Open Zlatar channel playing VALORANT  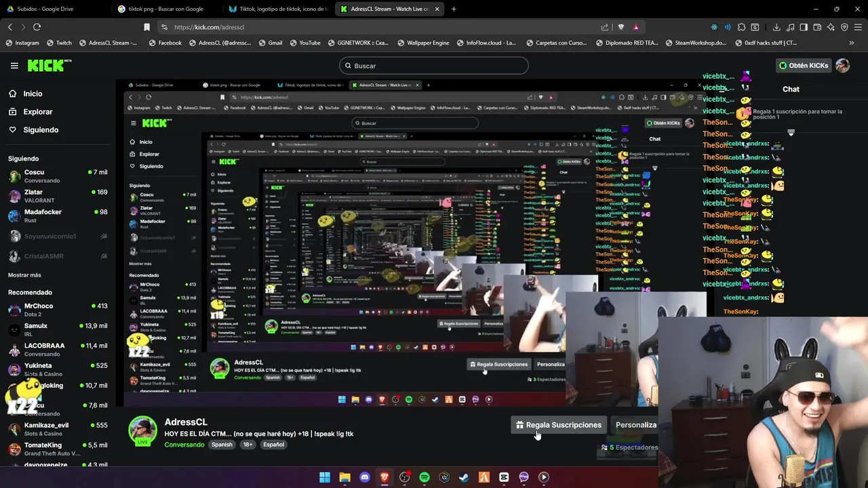click(58, 196)
